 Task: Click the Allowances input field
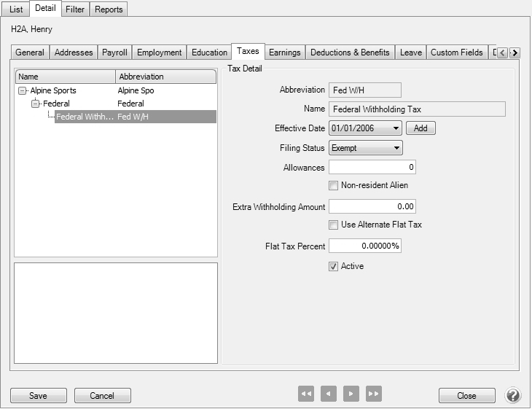(x=372, y=168)
